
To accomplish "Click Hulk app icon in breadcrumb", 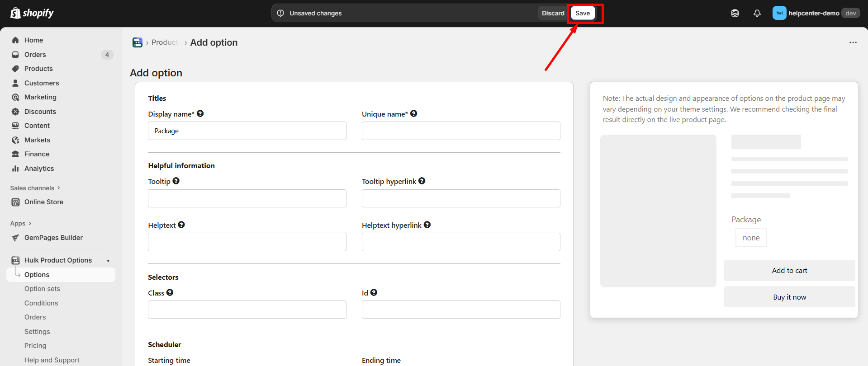I will [138, 42].
